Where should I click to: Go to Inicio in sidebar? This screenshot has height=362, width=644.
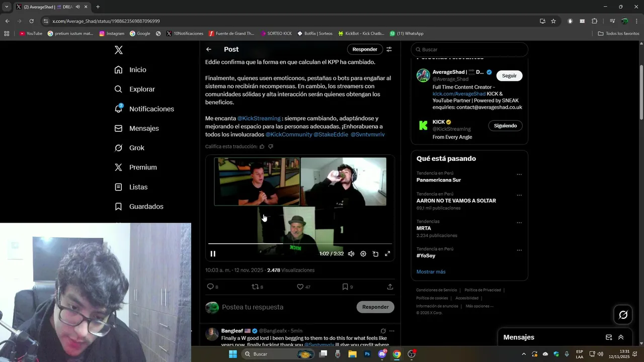tap(130, 70)
